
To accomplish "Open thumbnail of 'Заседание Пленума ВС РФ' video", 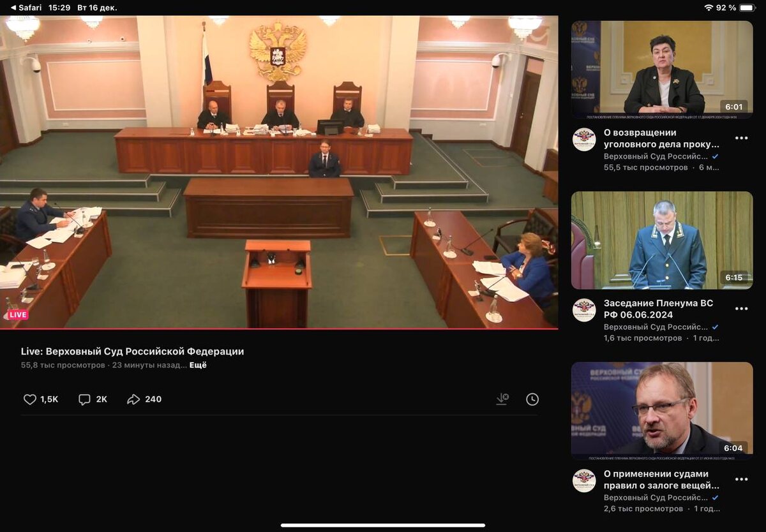I will 662,240.
